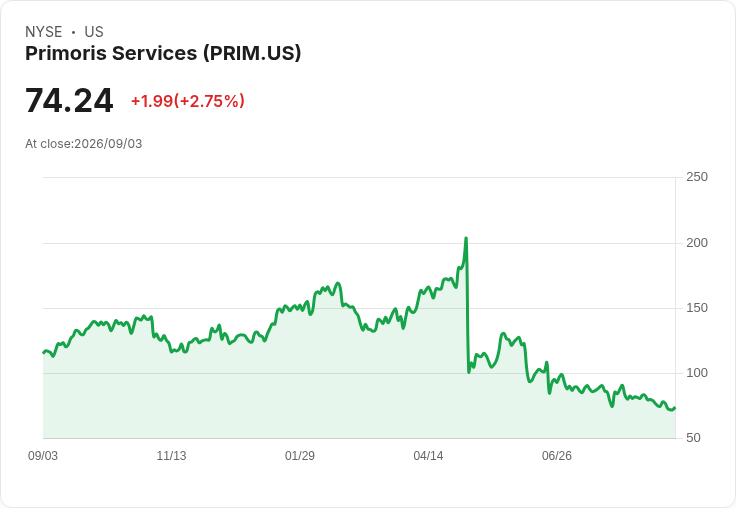736x508 pixels.
Task: Click the Primoris Services (PRIM.US) title
Action: point(163,54)
